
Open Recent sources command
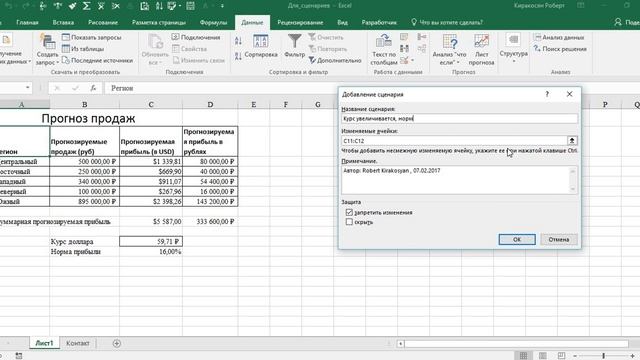coord(97,60)
